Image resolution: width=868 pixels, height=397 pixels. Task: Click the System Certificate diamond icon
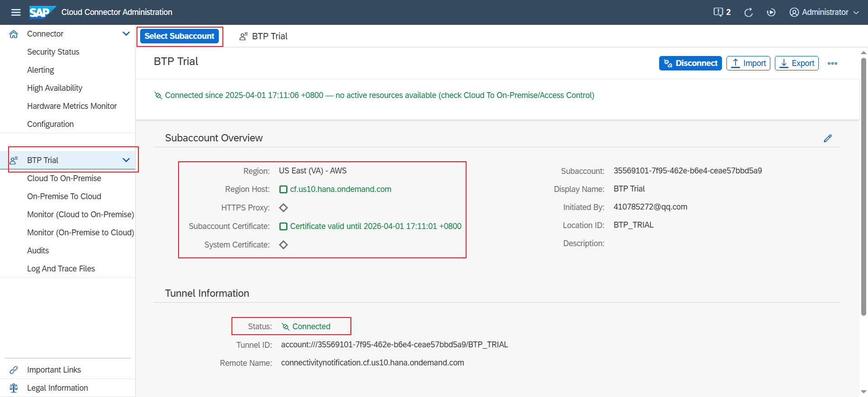283,245
